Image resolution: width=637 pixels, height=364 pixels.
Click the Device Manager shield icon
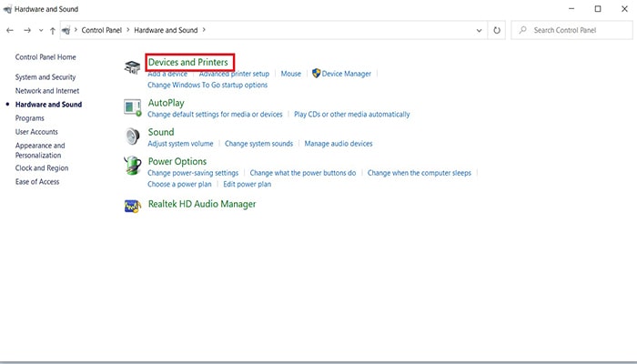(316, 73)
